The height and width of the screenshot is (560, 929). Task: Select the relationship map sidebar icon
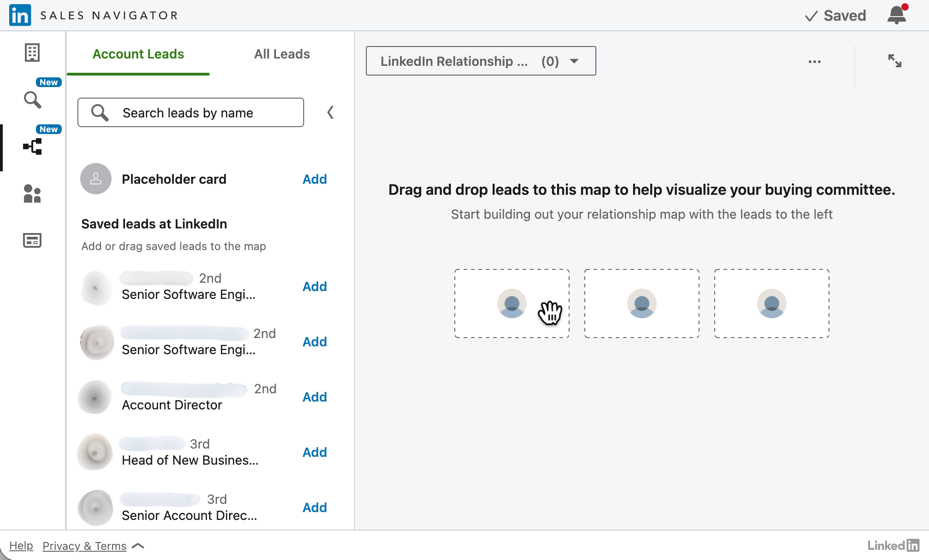tap(32, 147)
